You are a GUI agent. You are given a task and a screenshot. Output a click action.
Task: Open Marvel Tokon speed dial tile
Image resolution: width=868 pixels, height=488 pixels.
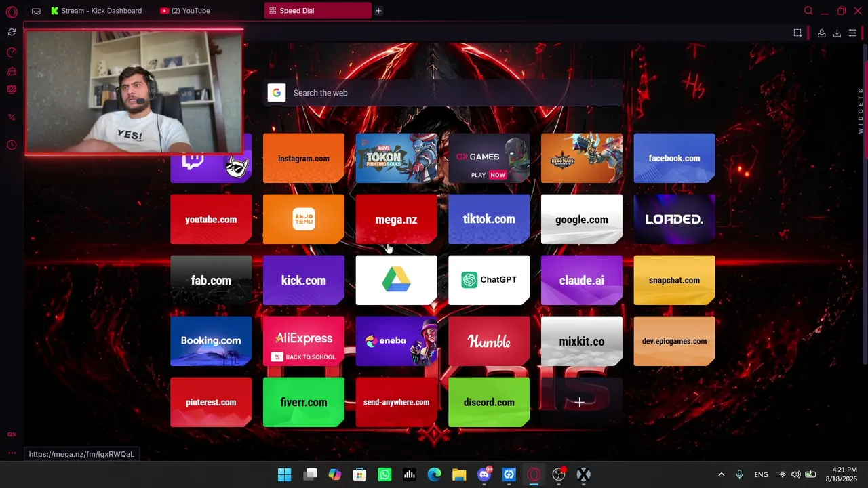tap(396, 158)
